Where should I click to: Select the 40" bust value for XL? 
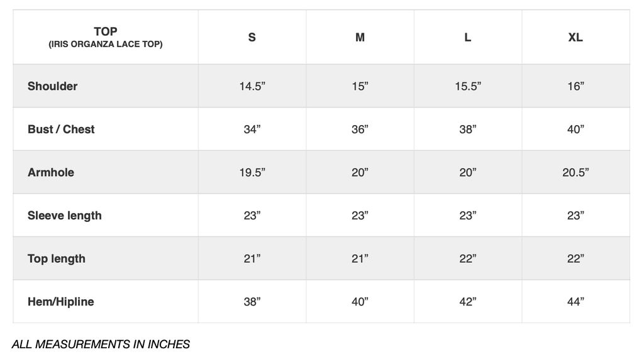575,129
